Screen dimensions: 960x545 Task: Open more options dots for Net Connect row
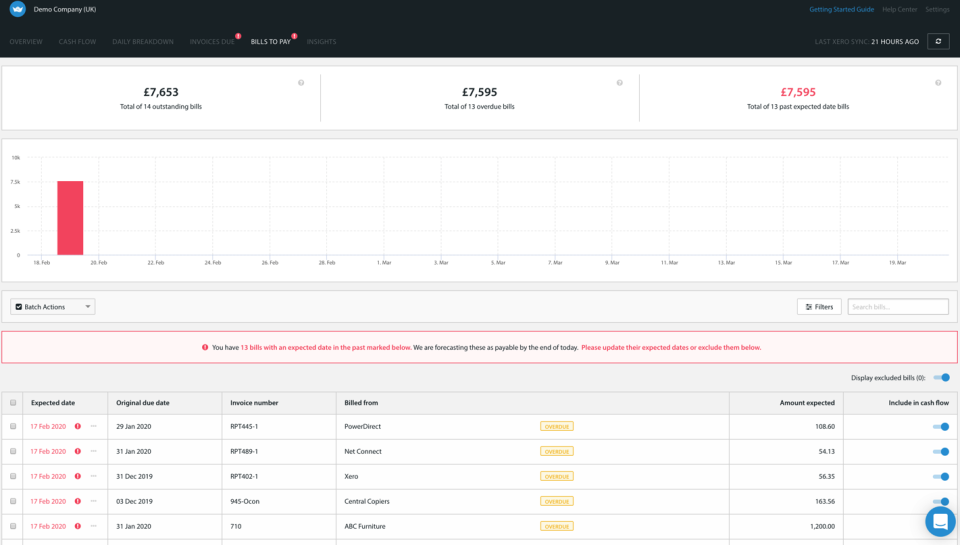point(94,451)
